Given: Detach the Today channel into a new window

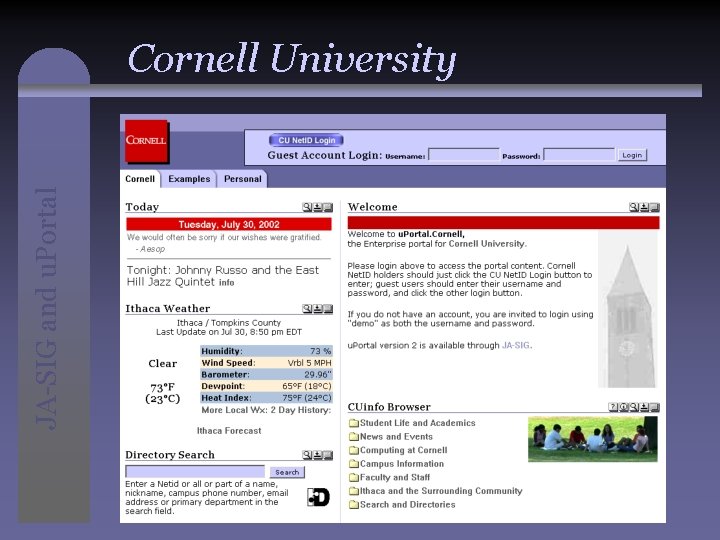Looking at the screenshot, I should pos(328,208).
